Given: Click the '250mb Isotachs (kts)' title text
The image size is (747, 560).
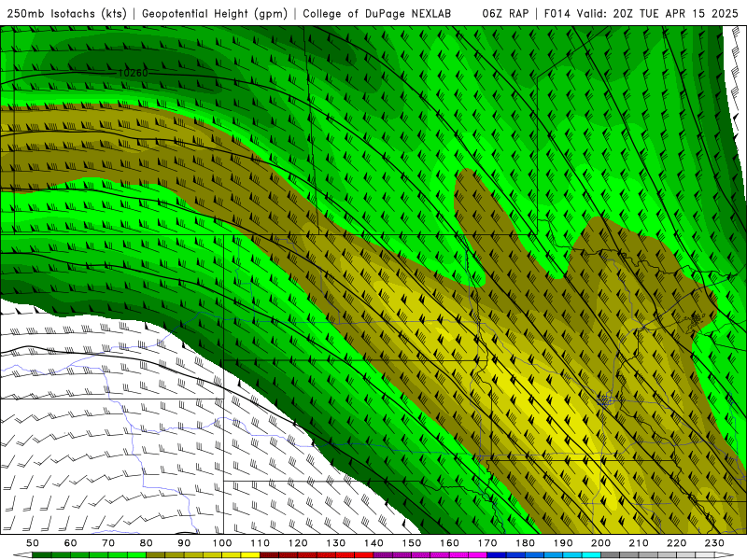Looking at the screenshot, I should pos(67,13).
